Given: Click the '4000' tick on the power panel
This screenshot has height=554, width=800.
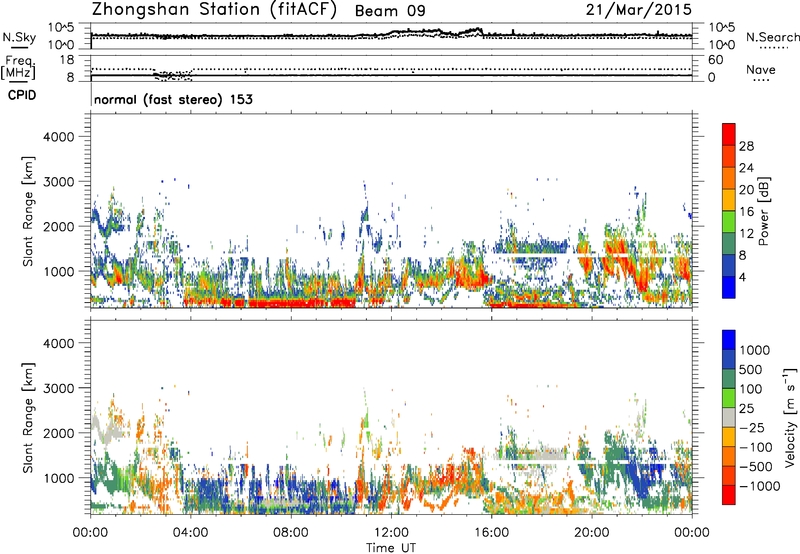Looking at the screenshot, I should pos(58,137).
